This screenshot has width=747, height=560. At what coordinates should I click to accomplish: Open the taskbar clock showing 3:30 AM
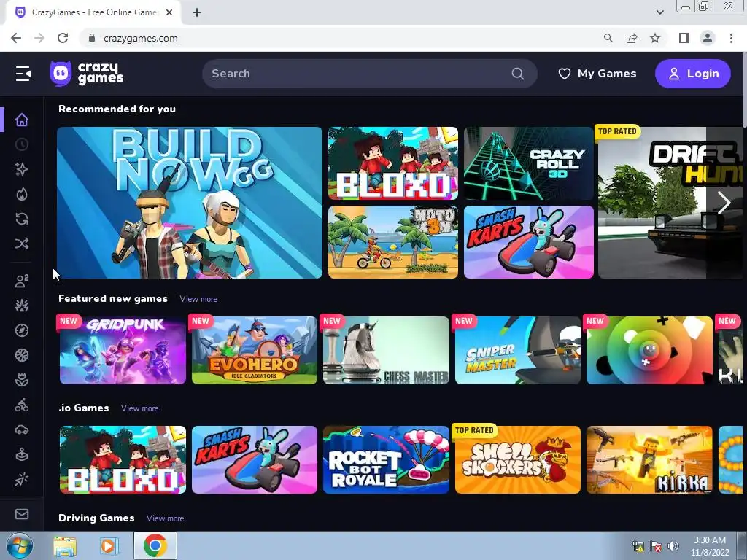point(710,546)
